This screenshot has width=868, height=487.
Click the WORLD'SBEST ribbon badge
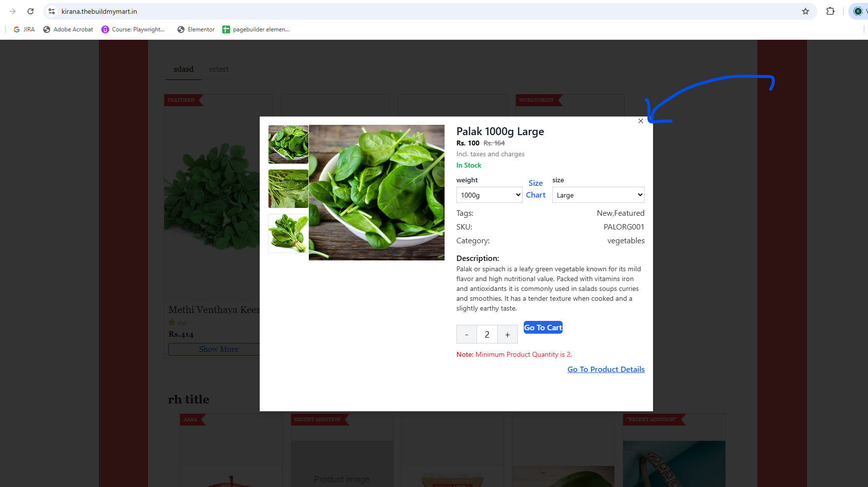538,100
